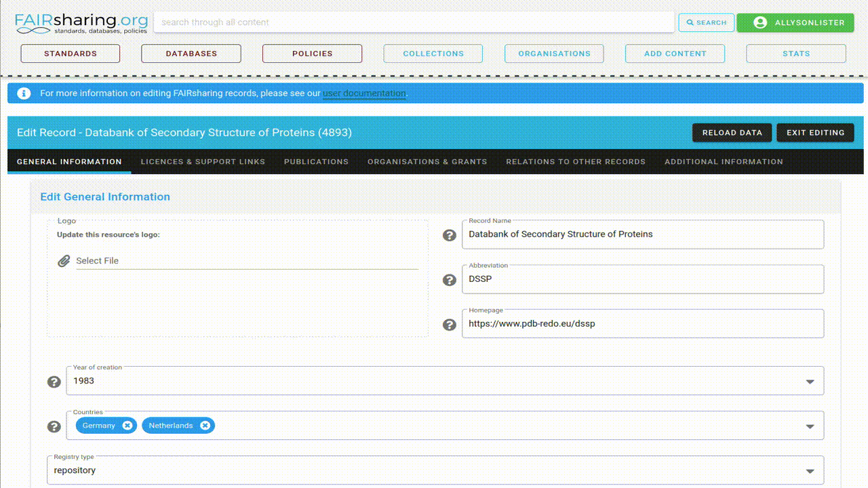The image size is (868, 488).
Task: Go to Standards section
Action: point(71,54)
